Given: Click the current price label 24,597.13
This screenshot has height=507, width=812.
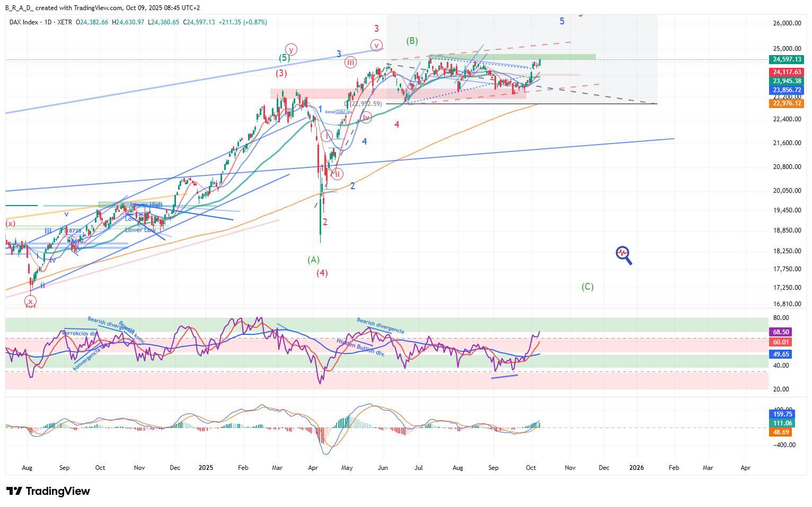Looking at the screenshot, I should pos(787,60).
